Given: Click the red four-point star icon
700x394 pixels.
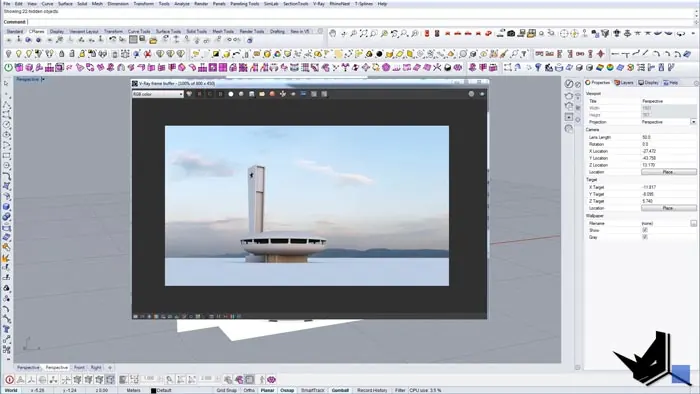Looking at the screenshot, I should pos(600,54).
